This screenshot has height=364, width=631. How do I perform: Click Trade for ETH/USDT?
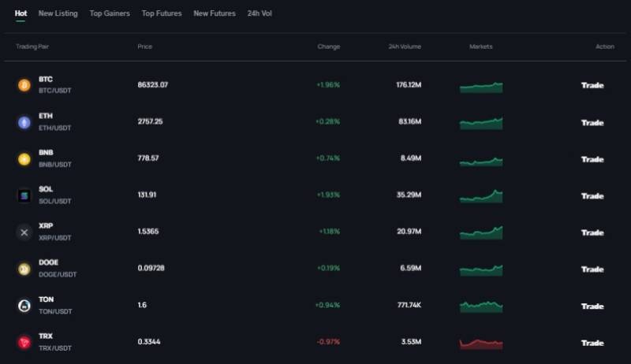[592, 123]
